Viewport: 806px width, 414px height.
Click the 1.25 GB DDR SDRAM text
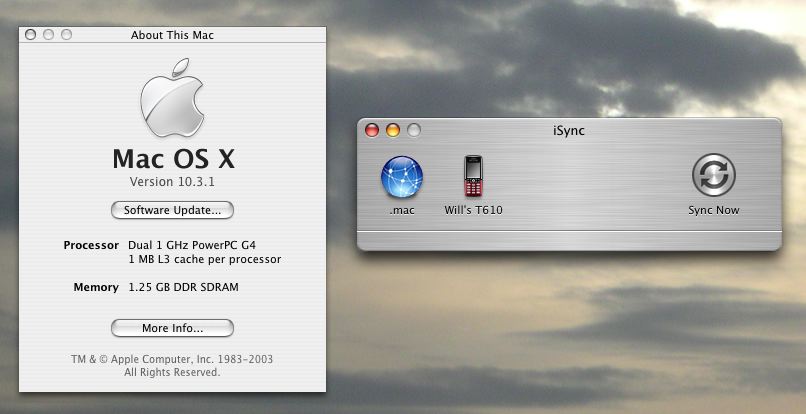[184, 287]
